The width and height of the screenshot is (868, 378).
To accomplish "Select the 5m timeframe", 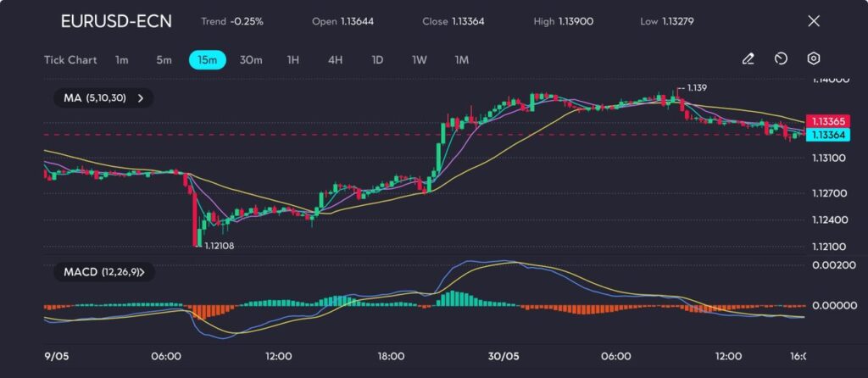I will coord(164,60).
